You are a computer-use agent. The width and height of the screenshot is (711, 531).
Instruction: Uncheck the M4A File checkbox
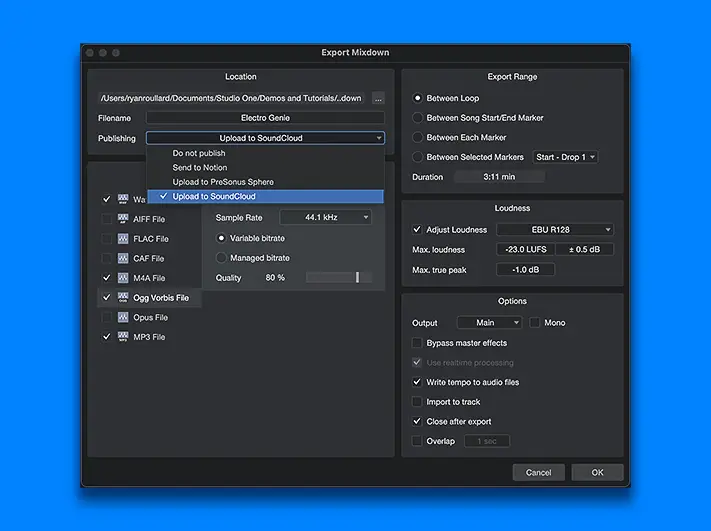click(107, 278)
